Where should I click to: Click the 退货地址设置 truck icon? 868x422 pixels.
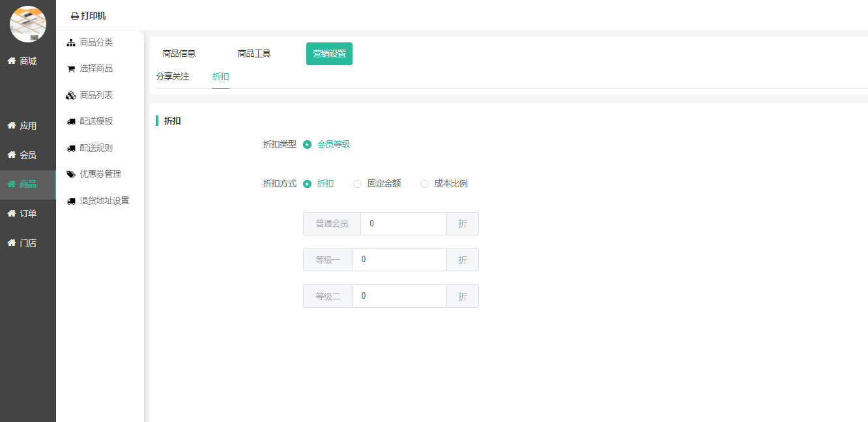click(x=71, y=202)
